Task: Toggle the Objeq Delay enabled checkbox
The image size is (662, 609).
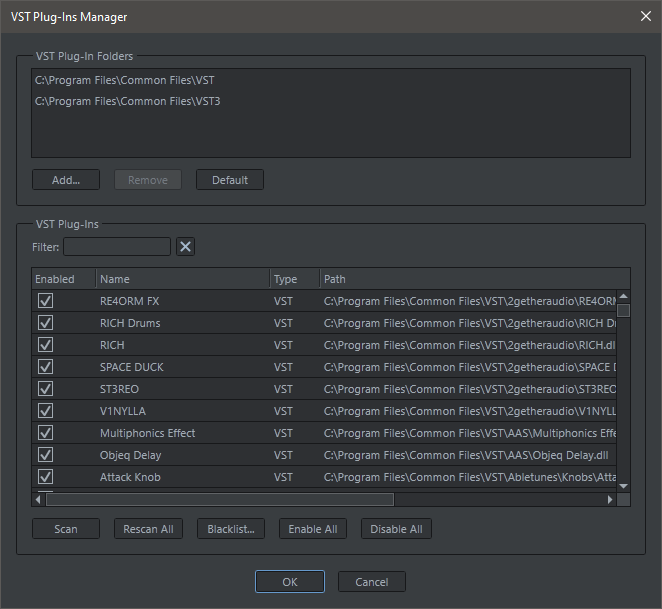Action: (45, 455)
